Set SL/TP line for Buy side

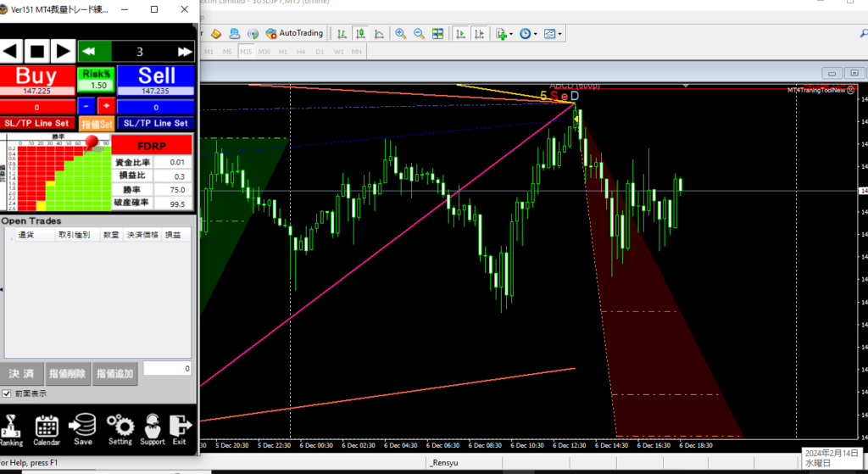(x=37, y=123)
